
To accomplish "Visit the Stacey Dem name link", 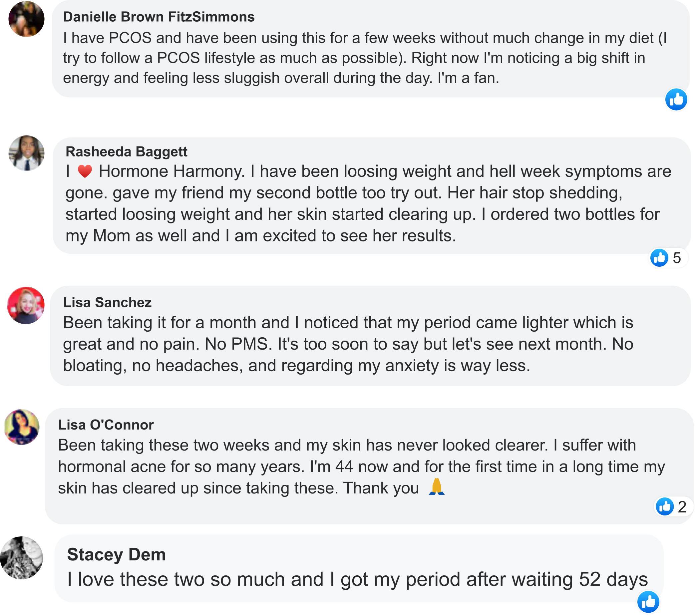I will pyautogui.click(x=116, y=554).
